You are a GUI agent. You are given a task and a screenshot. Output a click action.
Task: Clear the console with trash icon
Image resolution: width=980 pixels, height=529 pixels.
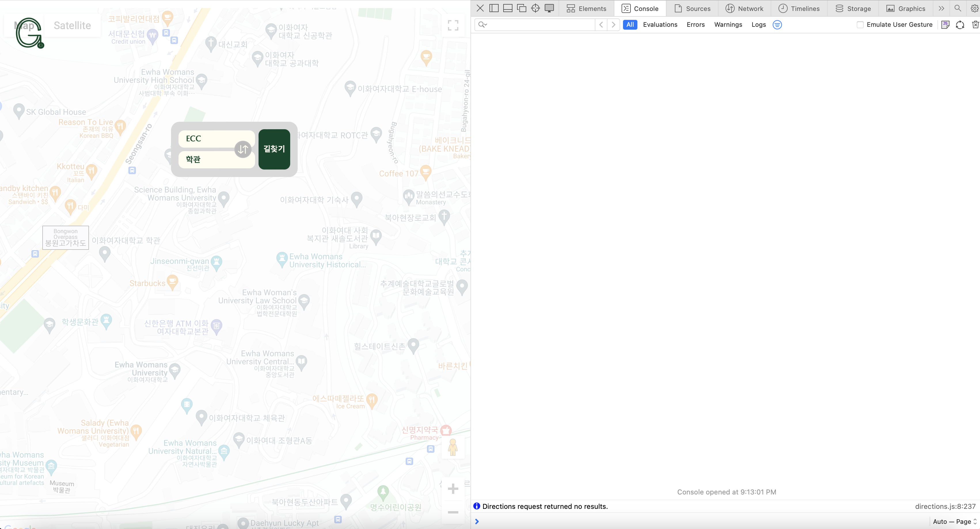[x=975, y=25]
